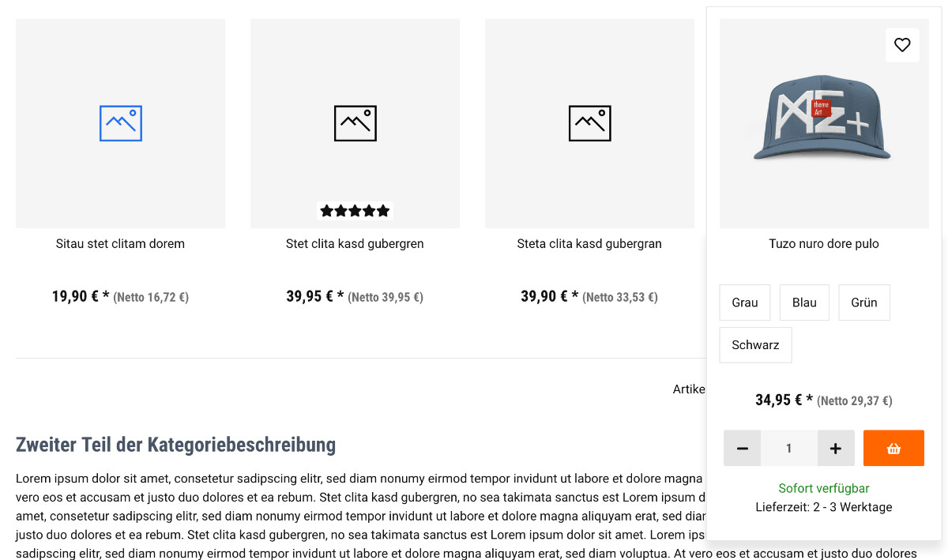Add the cap to wishlist via heart icon
This screenshot has height=560, width=948.
tap(902, 45)
